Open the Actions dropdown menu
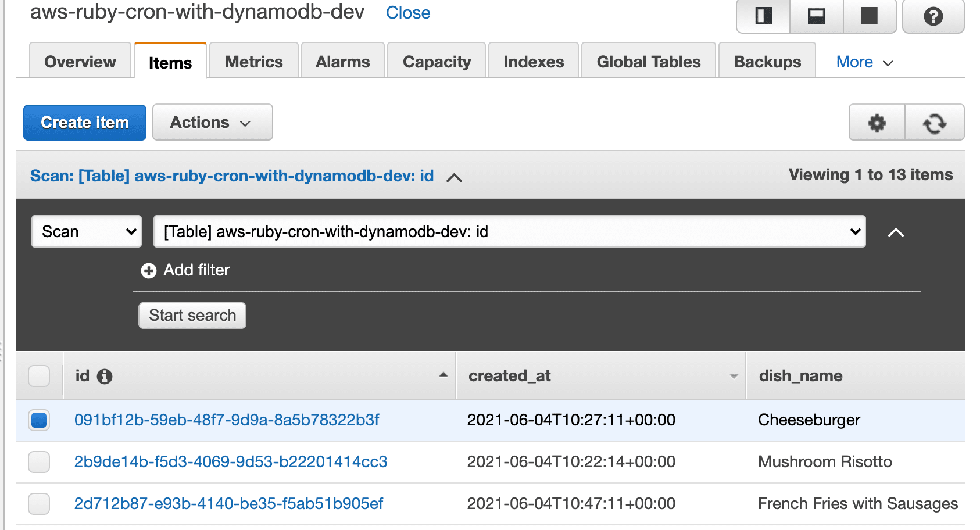 (212, 123)
